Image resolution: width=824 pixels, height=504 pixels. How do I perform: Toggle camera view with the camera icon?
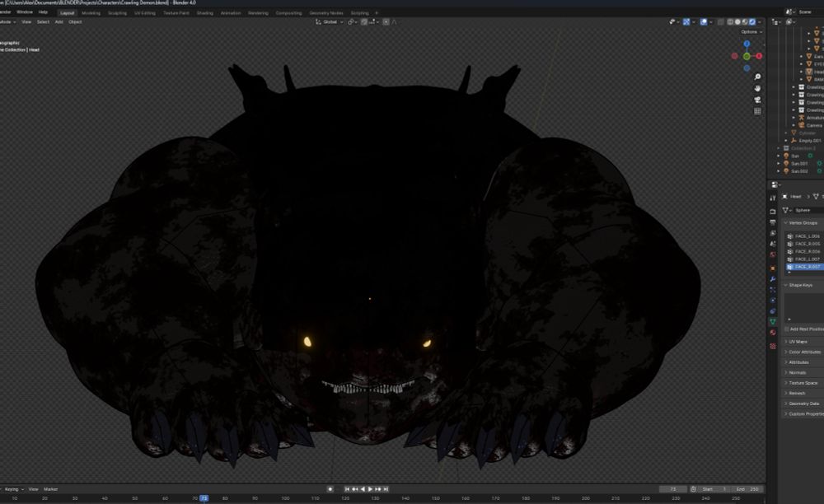pyautogui.click(x=757, y=100)
